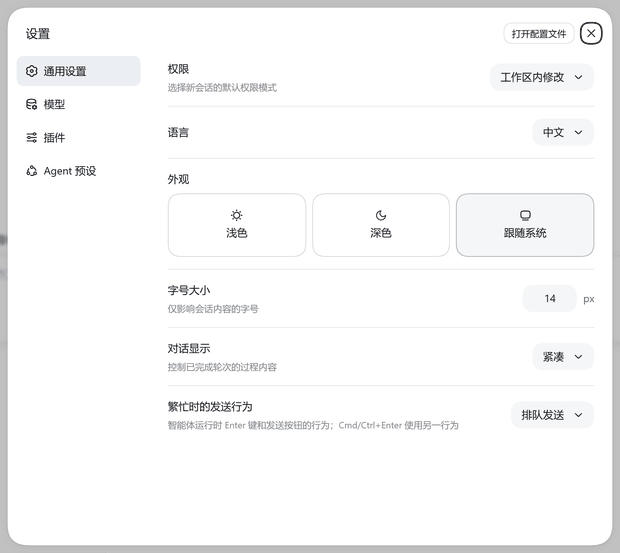The image size is (620, 553).
Task: Click the 权限 setting label
Action: click(178, 69)
